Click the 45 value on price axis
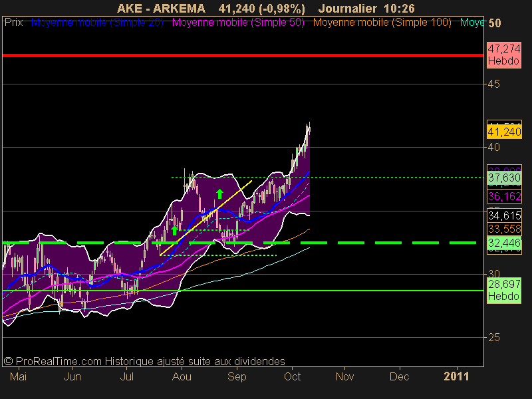The height and width of the screenshot is (399, 532). pos(493,84)
